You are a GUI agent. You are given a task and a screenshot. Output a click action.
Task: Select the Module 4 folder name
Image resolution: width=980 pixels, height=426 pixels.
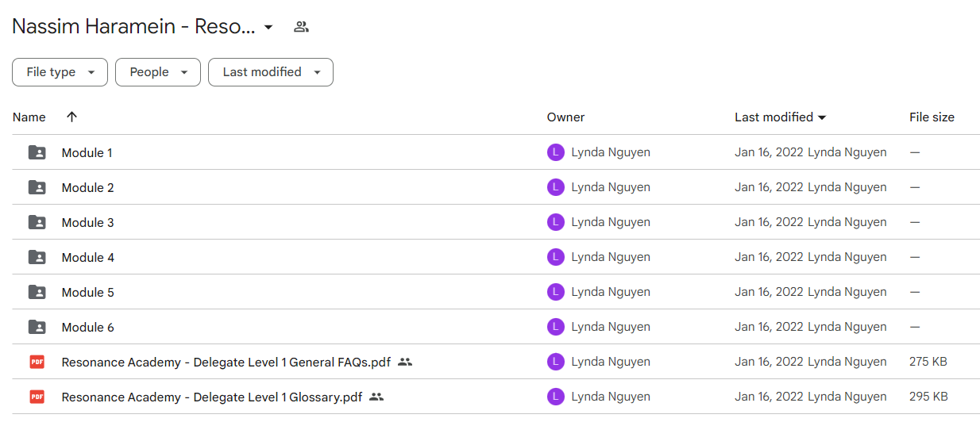pos(87,258)
